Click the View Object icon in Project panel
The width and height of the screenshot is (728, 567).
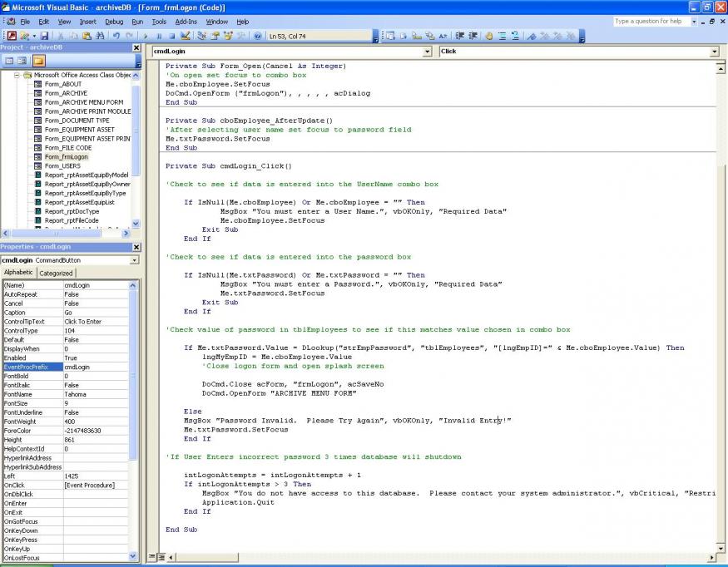coord(23,61)
